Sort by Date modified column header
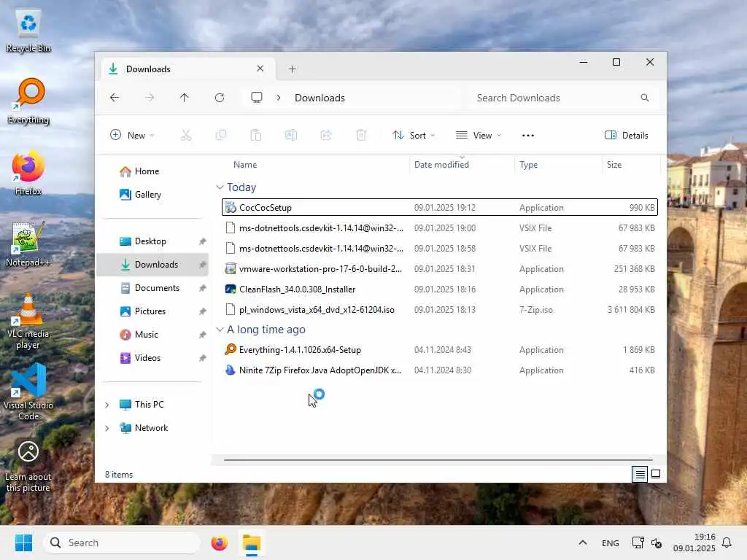 pyautogui.click(x=441, y=165)
